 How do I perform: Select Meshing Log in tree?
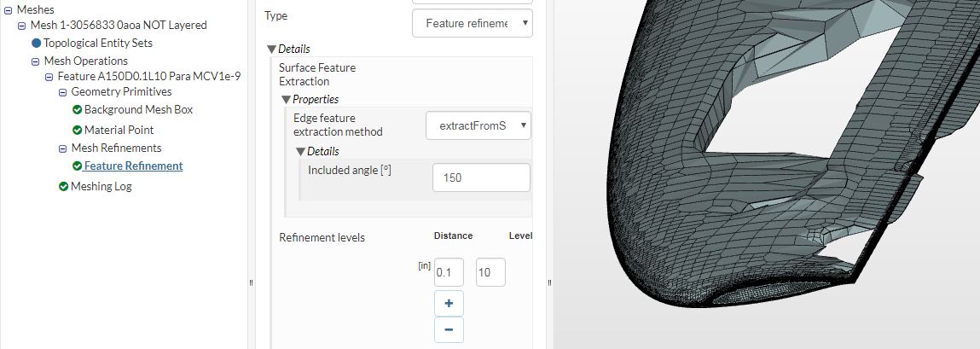click(x=101, y=187)
